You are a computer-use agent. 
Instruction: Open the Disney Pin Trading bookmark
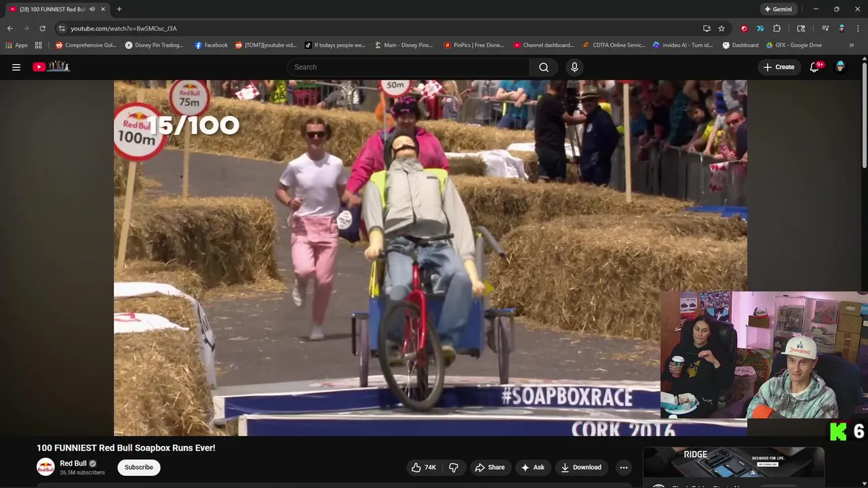155,45
